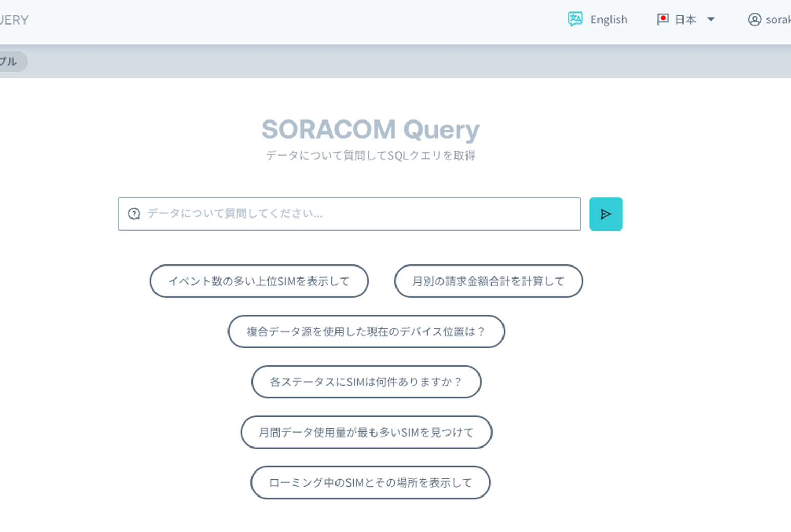Image resolution: width=791 pixels, height=532 pixels.
Task: Click the translate icon beside English
Action: [x=575, y=19]
